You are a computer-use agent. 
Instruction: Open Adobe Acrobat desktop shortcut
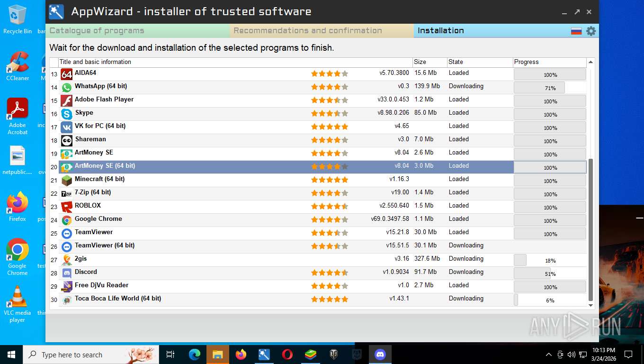click(x=18, y=116)
